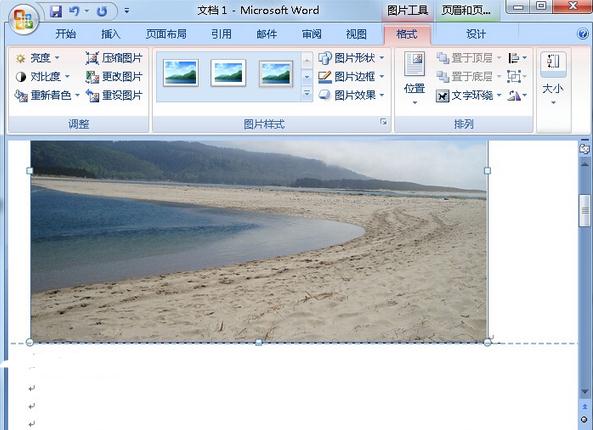Image resolution: width=593 pixels, height=430 pixels.
Task: Expand the full picture styles gallery
Action: point(307,93)
